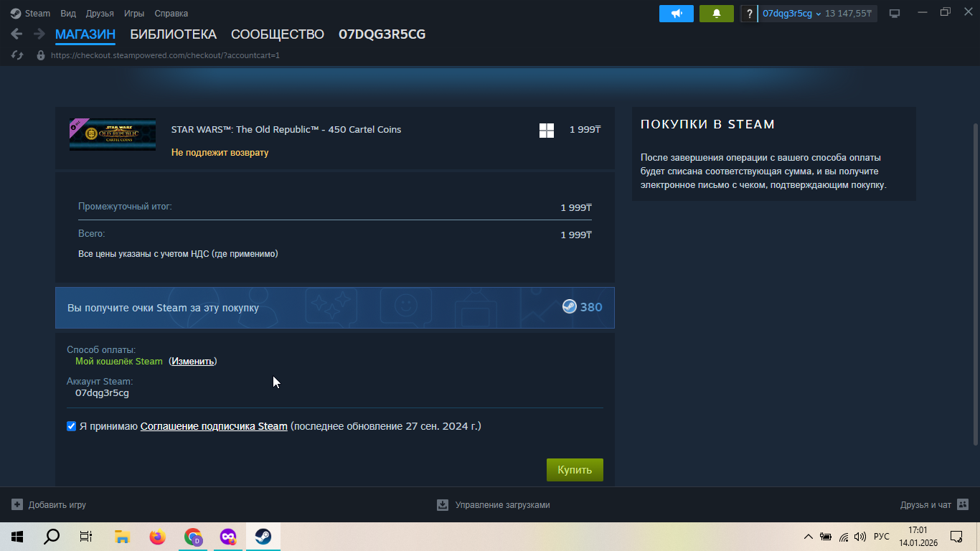The image size is (980, 551).
Task: Click the Купить purchase button
Action: click(x=575, y=470)
